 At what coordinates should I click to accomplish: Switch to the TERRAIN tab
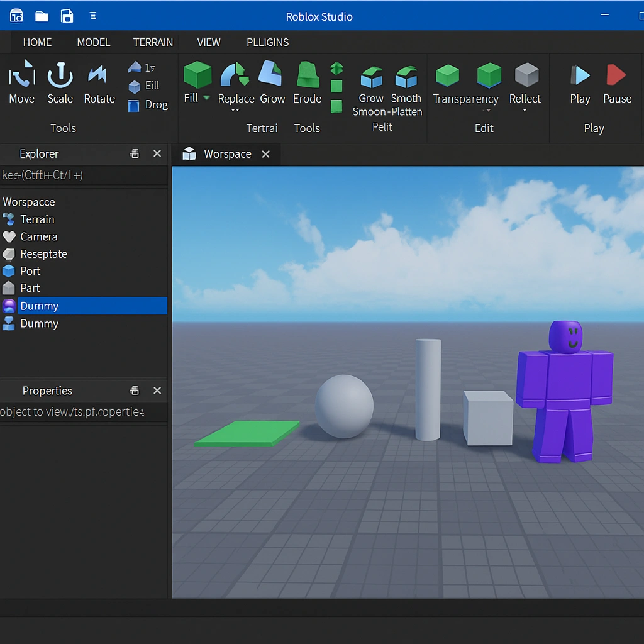(153, 42)
